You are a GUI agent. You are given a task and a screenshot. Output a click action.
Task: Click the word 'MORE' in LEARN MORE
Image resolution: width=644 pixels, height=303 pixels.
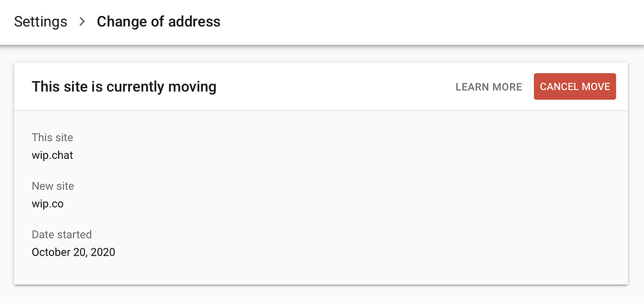pyautogui.click(x=507, y=87)
